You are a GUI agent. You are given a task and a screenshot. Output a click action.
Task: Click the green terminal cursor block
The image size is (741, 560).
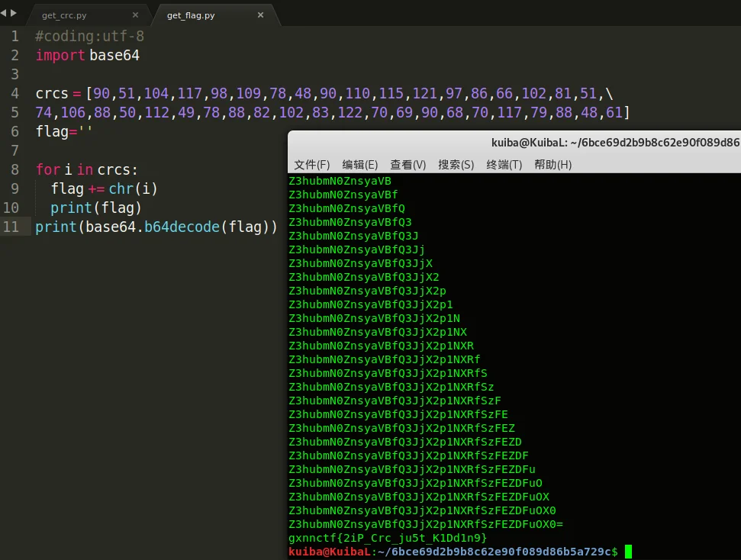[628, 552]
